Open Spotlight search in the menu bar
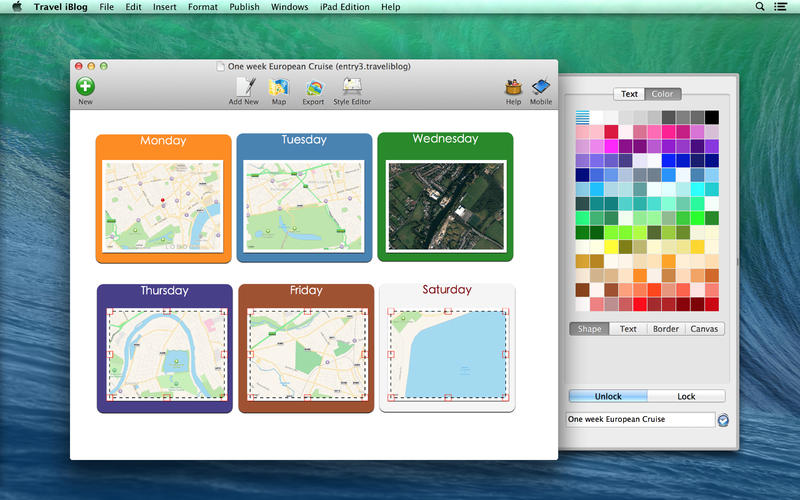 760,7
